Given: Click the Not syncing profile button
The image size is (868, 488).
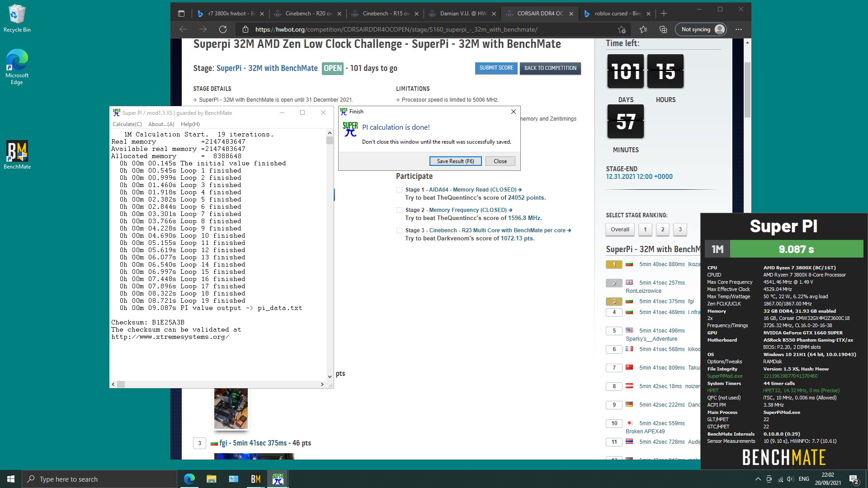Looking at the screenshot, I should pos(700,29).
